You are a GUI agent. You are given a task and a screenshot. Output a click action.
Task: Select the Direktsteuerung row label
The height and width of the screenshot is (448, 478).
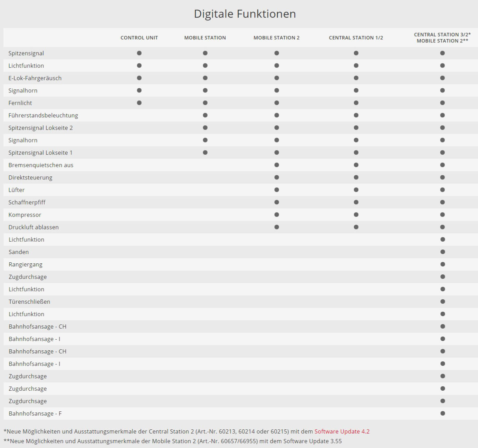click(30, 177)
